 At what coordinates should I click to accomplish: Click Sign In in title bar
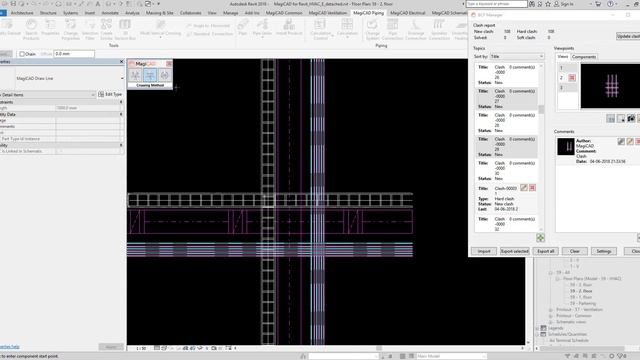pyautogui.click(x=563, y=4)
